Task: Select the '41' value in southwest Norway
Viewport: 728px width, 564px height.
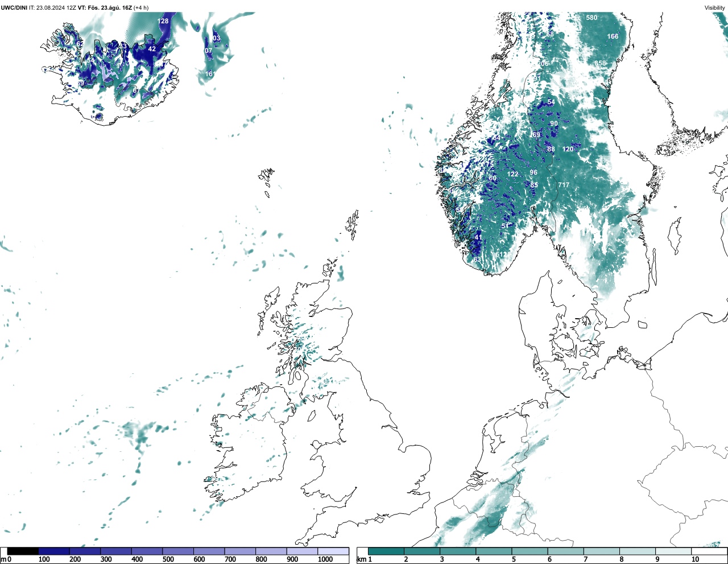Action: coord(478,237)
